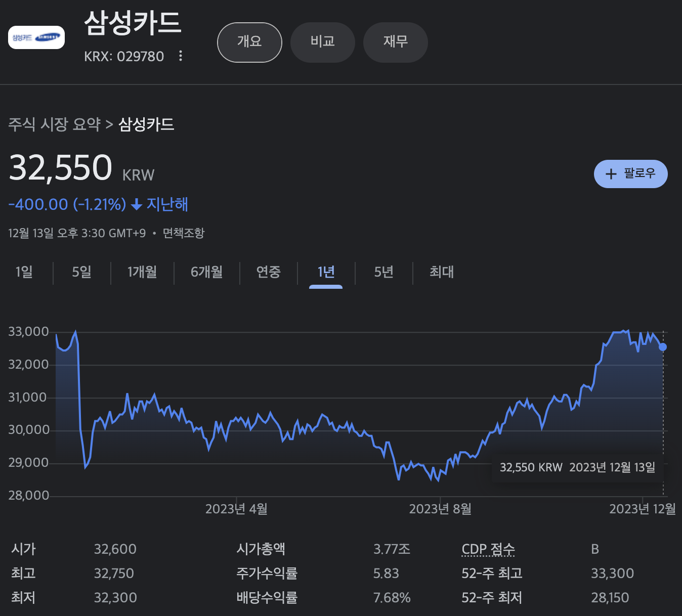Viewport: 682px width, 616px height.
Task: Select the 최대 maximum range
Action: [x=442, y=272]
